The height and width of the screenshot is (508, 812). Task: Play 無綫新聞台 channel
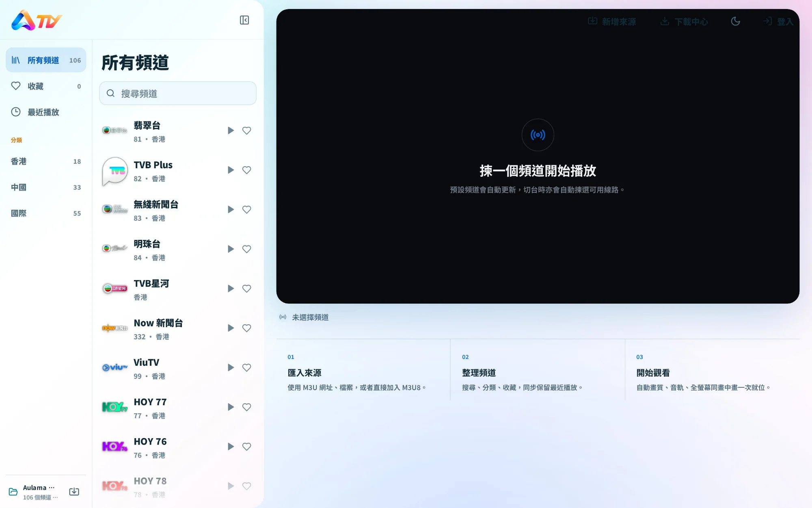pyautogui.click(x=231, y=209)
